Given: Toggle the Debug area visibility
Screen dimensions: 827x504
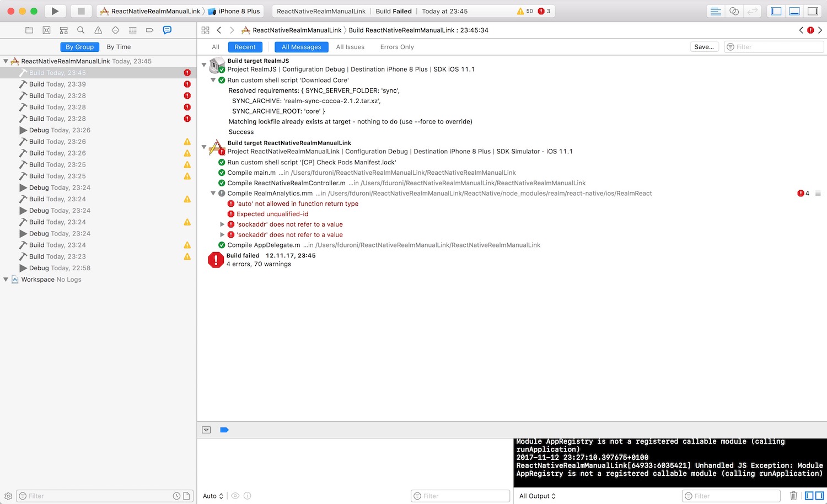Looking at the screenshot, I should point(794,11).
